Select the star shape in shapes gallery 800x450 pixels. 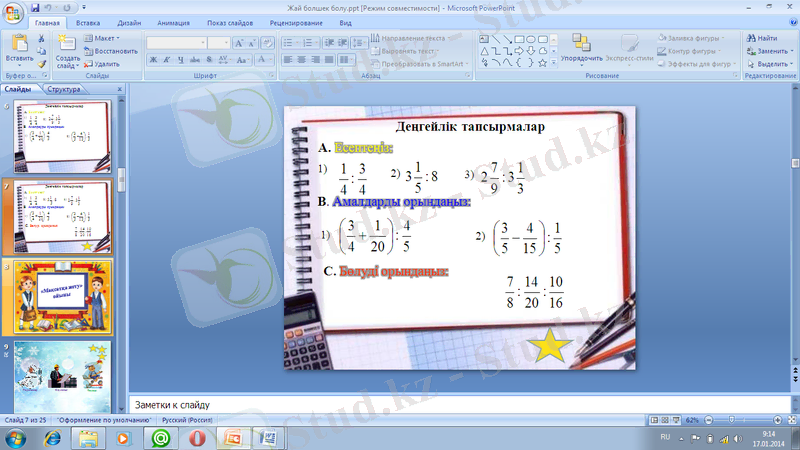542,62
